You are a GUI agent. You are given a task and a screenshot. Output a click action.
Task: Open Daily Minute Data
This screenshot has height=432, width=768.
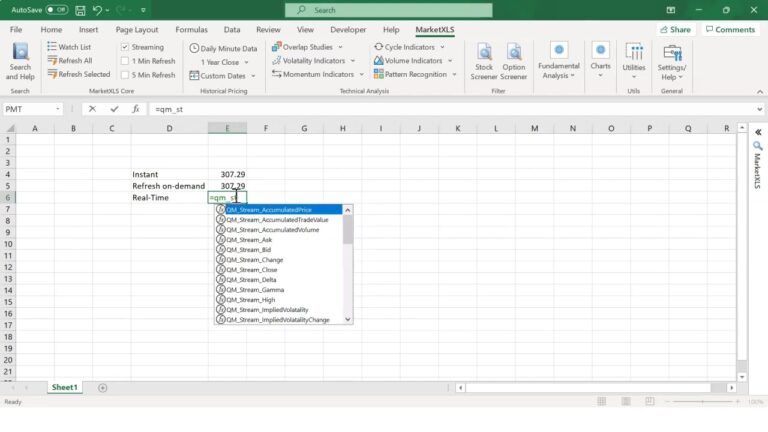point(223,48)
